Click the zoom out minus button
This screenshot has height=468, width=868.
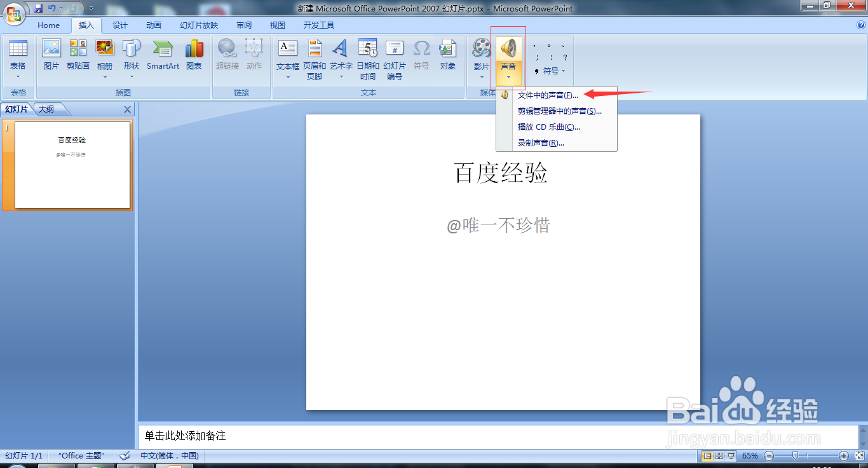[x=768, y=456]
